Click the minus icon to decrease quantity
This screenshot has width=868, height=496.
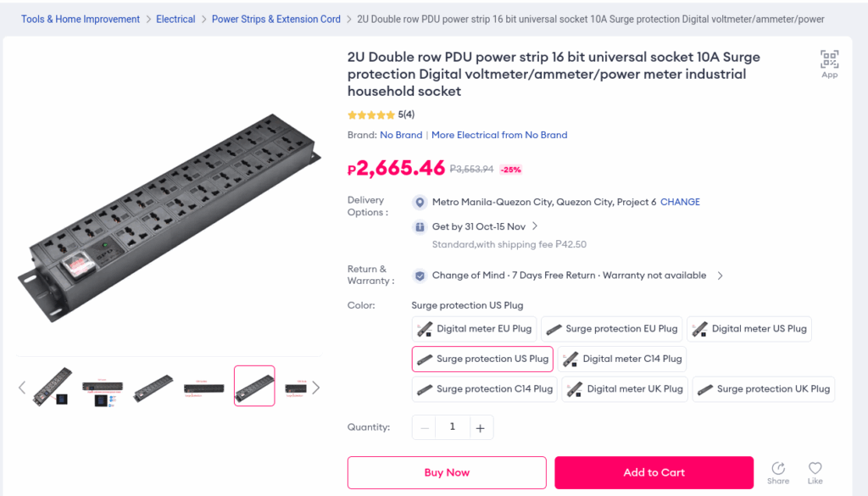pyautogui.click(x=425, y=428)
